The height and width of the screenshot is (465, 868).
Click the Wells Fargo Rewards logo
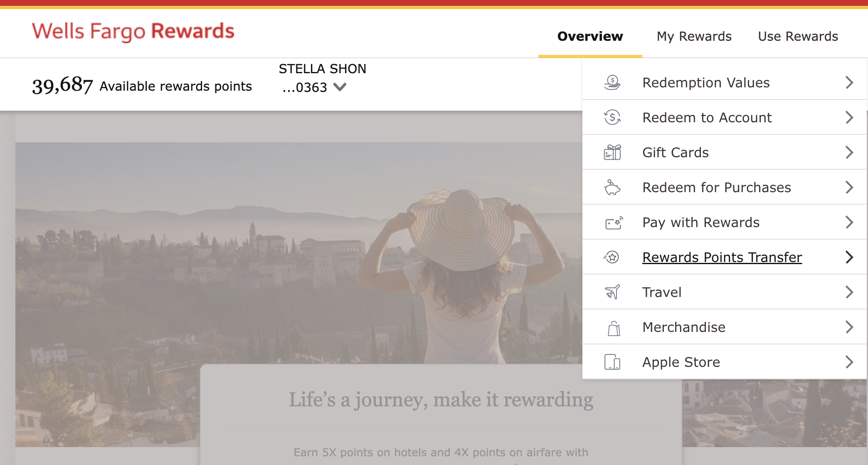[133, 32]
